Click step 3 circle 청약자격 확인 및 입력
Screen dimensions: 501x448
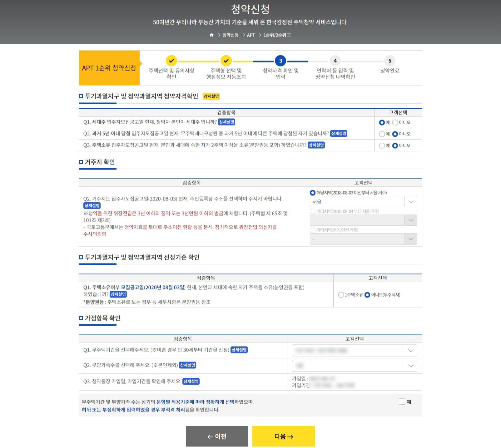point(280,61)
